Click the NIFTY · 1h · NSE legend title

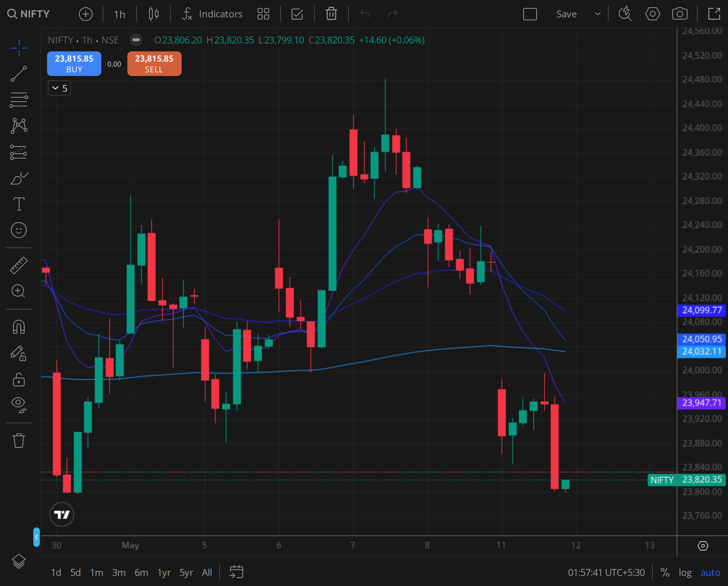(x=83, y=40)
